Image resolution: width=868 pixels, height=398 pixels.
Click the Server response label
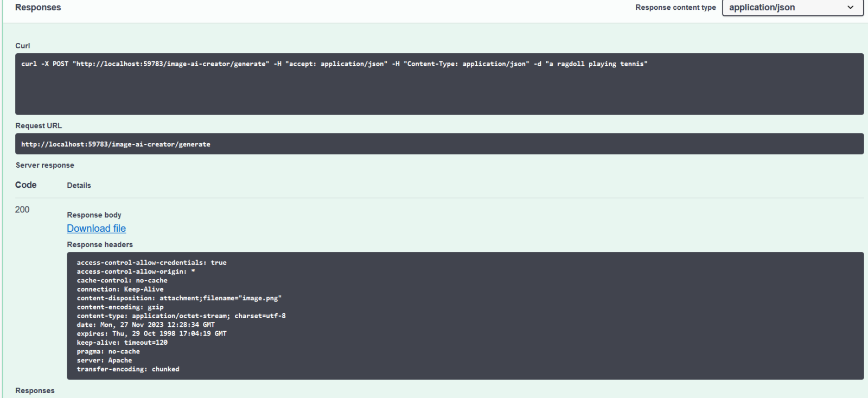(45, 165)
